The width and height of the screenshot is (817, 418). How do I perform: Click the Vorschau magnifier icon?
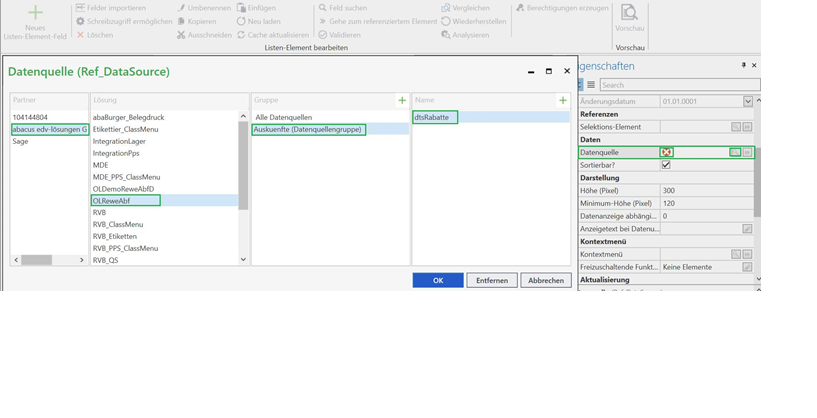629,13
